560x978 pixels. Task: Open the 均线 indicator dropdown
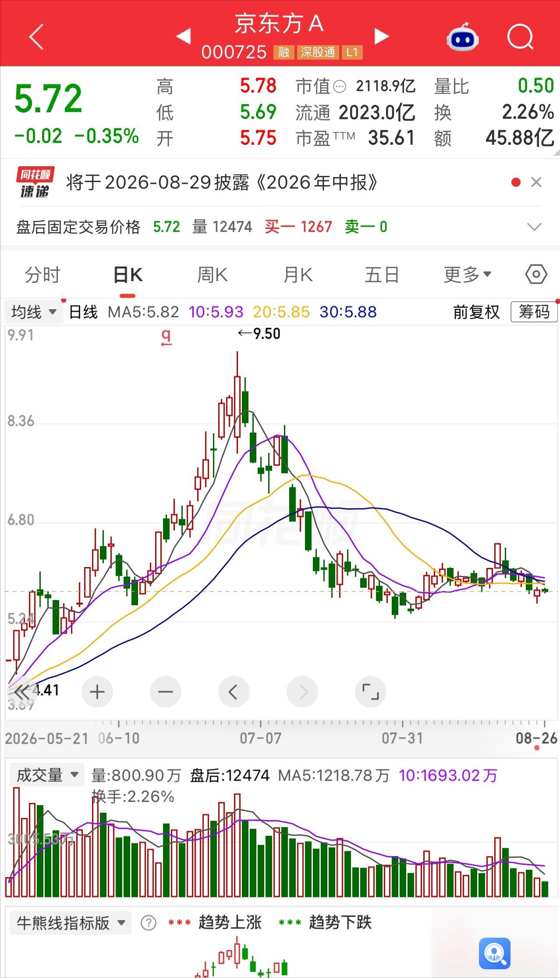tap(35, 312)
